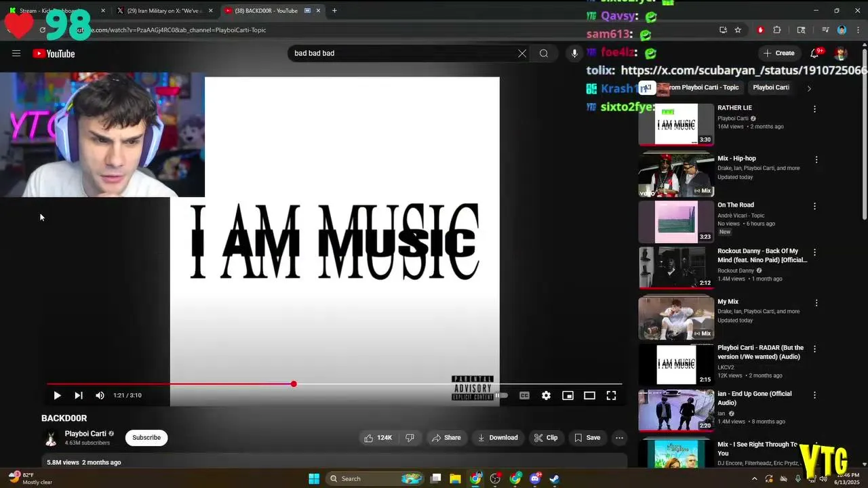Share the video
The width and height of the screenshot is (868, 488).
point(446,438)
